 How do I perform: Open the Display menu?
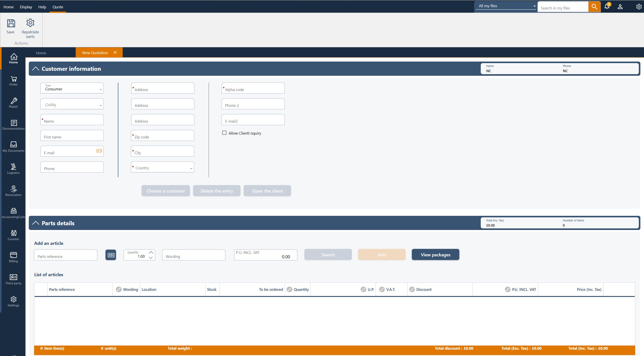point(26,7)
